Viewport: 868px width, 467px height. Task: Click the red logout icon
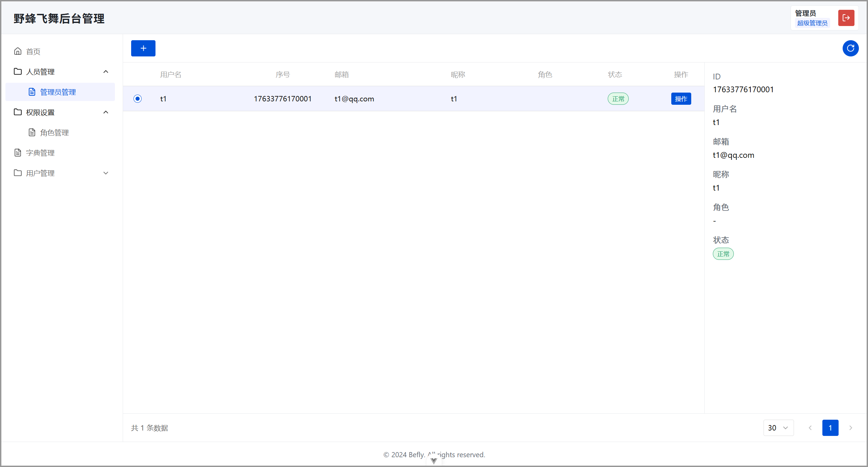[846, 18]
